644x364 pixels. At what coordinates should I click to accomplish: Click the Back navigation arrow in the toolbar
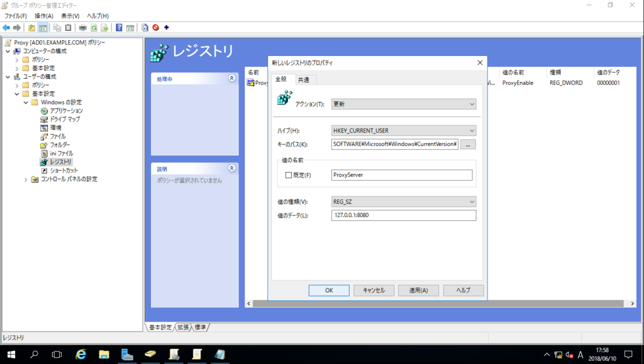(x=6, y=27)
